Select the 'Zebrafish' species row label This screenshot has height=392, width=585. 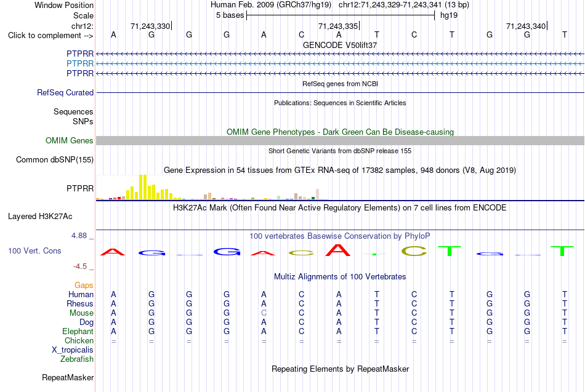[77, 359]
